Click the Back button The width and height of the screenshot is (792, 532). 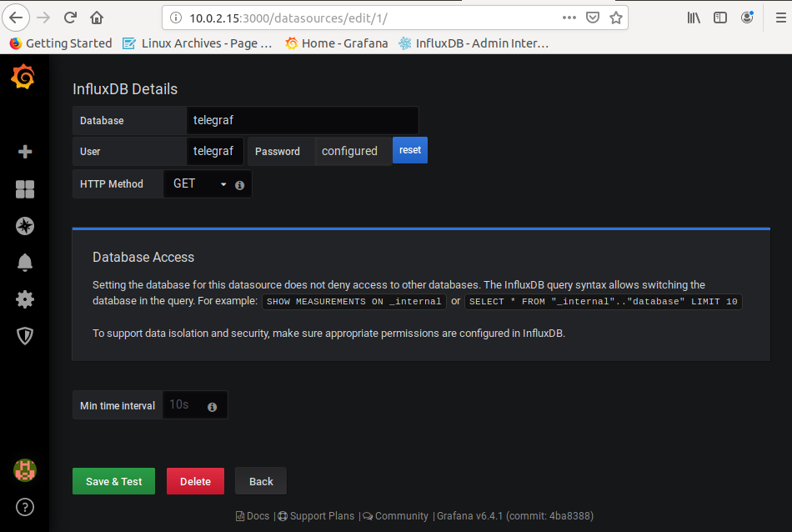pos(261,481)
